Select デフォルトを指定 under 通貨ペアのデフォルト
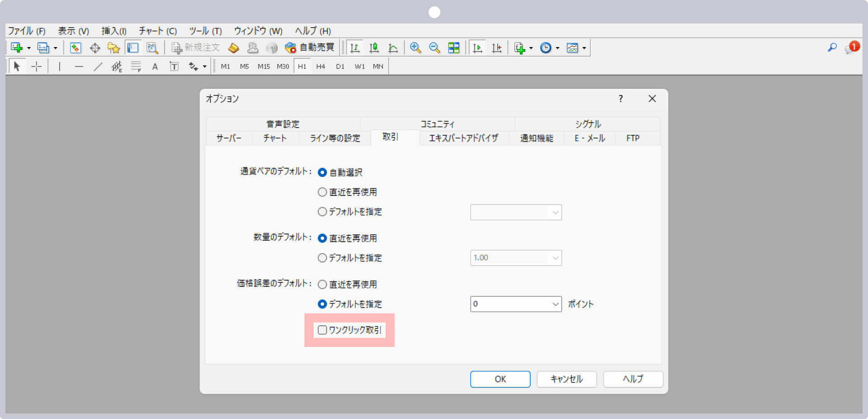The image size is (868, 419). pos(349,212)
